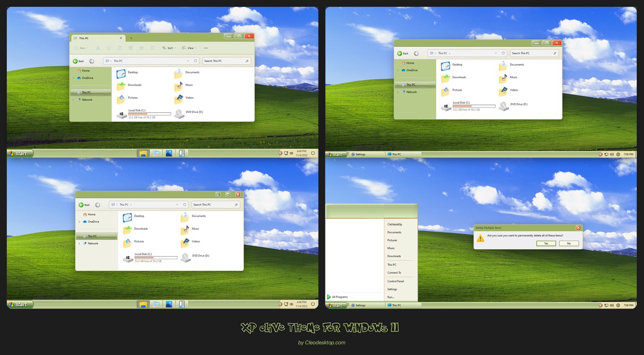644x355 pixels.
Task: Click File Explorer icon on top-left screenshot taskbar
Action: point(143,153)
